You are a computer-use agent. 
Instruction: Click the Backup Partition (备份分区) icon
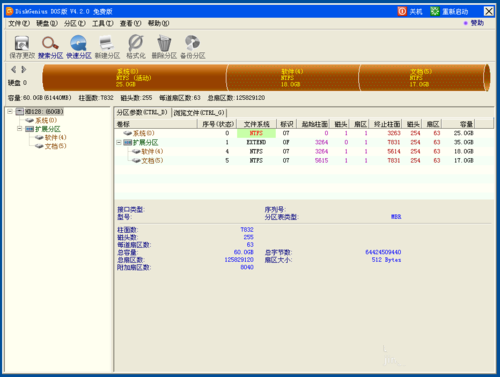[192, 43]
